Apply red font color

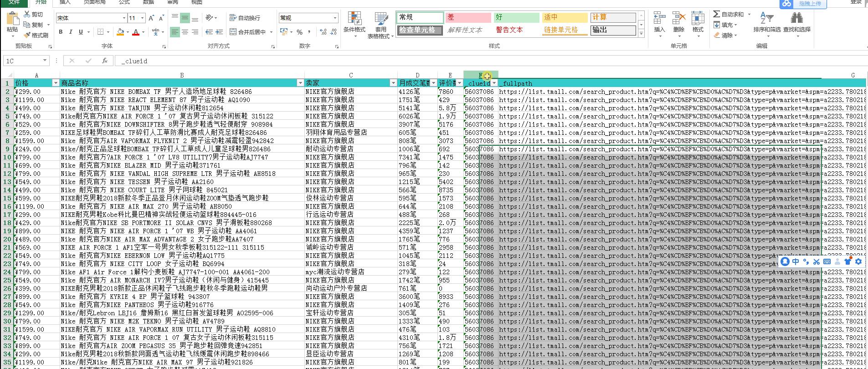[135, 32]
